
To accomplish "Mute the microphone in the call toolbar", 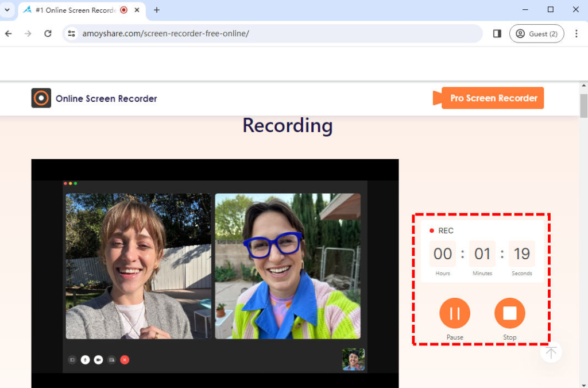I will tap(85, 360).
